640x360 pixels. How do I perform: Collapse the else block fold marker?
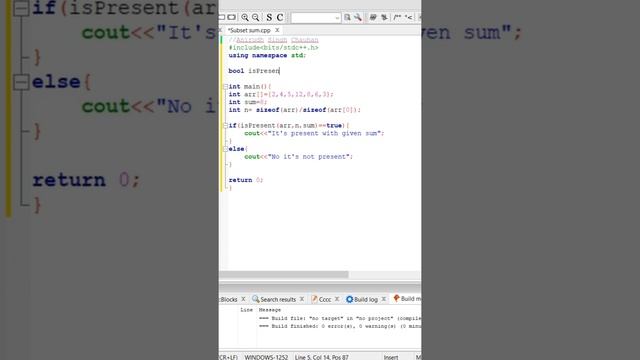click(225, 149)
